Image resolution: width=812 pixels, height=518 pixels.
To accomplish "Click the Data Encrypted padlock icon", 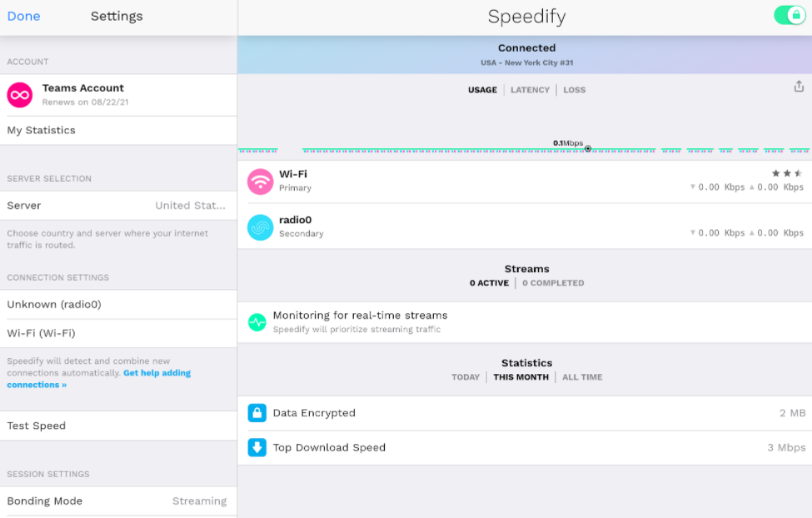I will pos(257,412).
